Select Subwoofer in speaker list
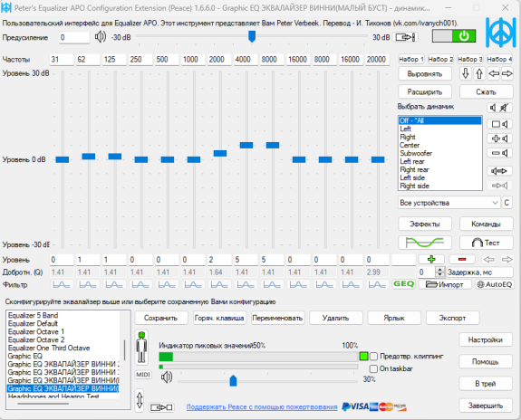 (440, 153)
